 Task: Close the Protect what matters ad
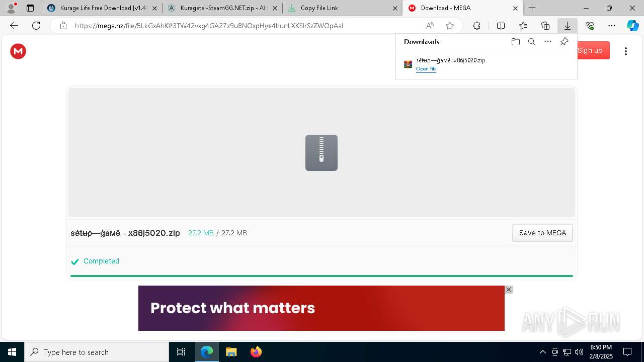pyautogui.click(x=509, y=290)
